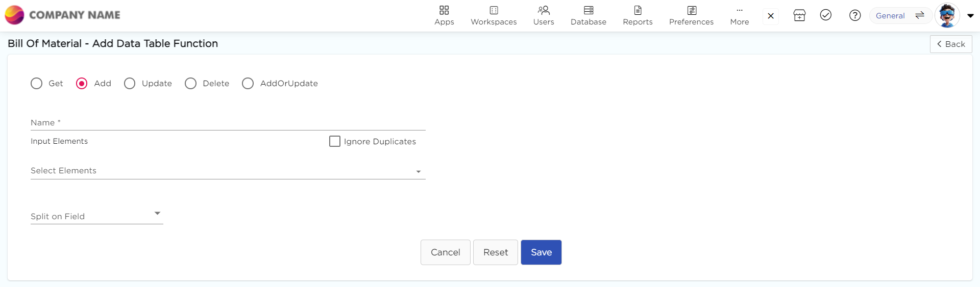Viewport: 980px width, 287px height.
Task: Enable the Ignore Duplicates checkbox
Action: click(335, 142)
